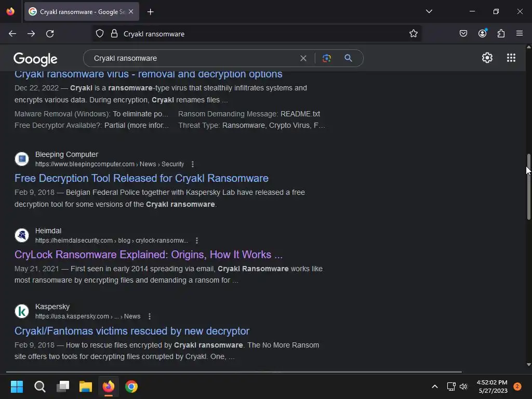
Task: Switch to Firefox on taskbar
Action: pos(109,387)
